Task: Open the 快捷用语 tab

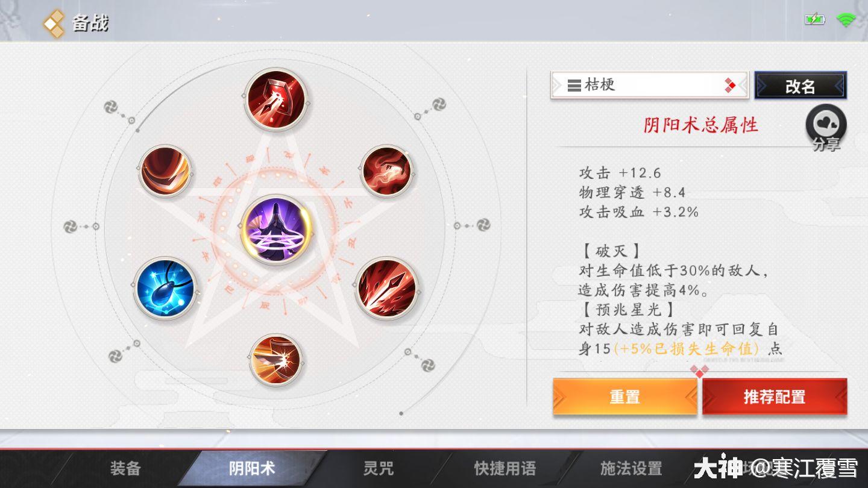Action: click(505, 468)
